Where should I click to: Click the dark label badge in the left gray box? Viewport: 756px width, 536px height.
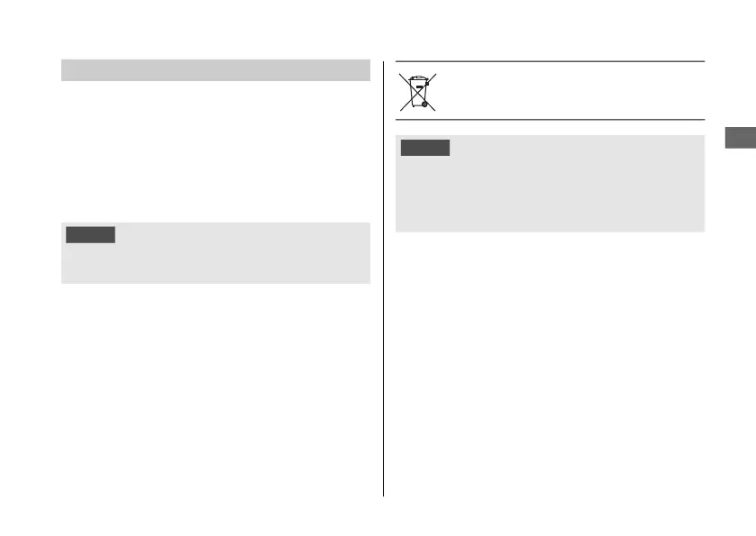90,234
